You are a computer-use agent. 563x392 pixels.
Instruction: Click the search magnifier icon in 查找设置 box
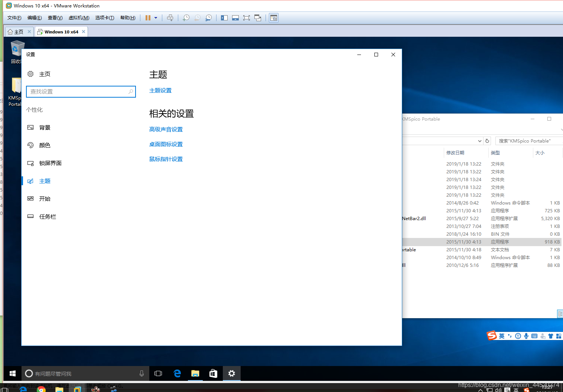tap(131, 92)
